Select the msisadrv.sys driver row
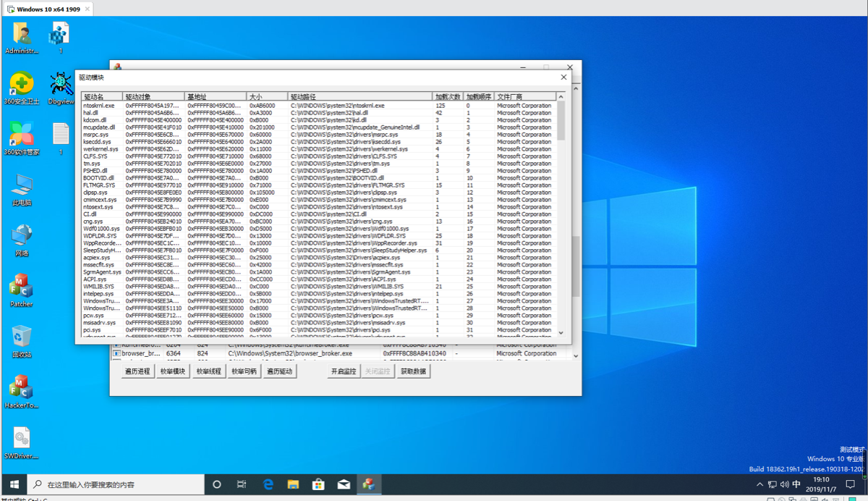Image resolution: width=868 pixels, height=501 pixels. point(318,323)
